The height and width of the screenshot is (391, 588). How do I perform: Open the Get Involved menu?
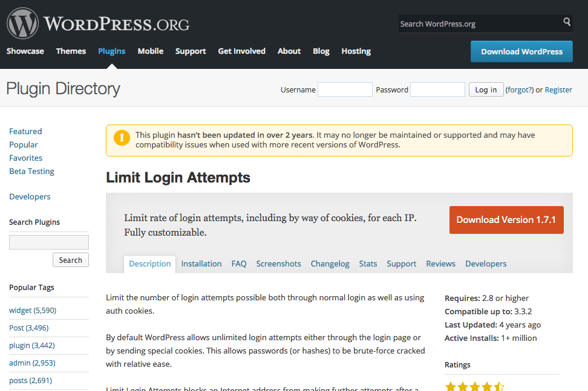241,51
